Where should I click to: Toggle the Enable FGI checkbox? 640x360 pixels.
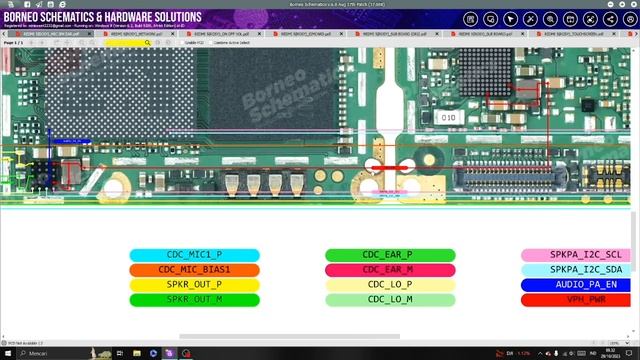pos(182,42)
